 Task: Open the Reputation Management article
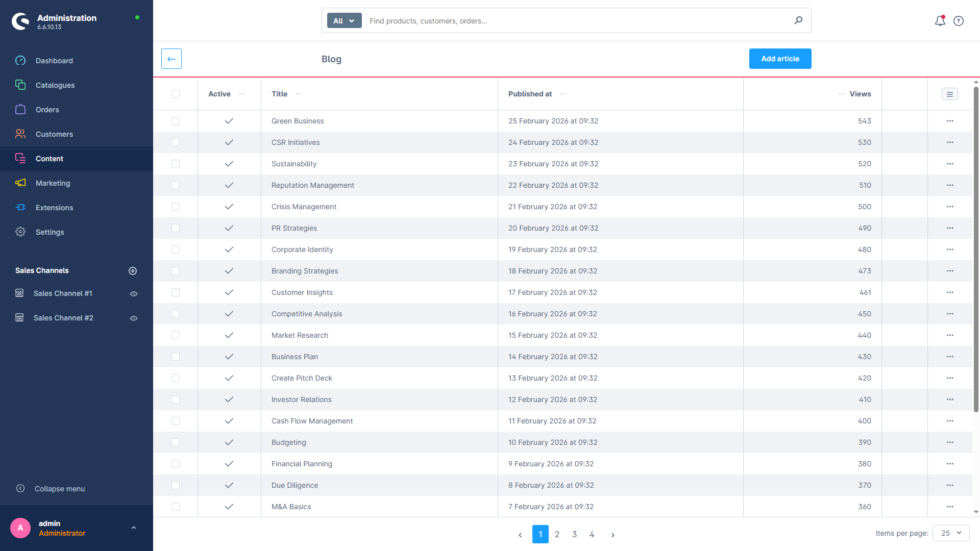coord(313,185)
